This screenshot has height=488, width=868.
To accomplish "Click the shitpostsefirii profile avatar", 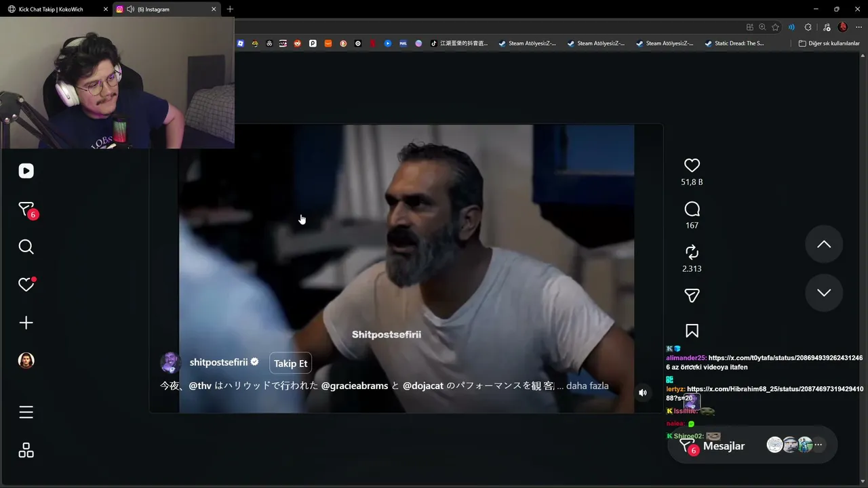I will tap(170, 363).
